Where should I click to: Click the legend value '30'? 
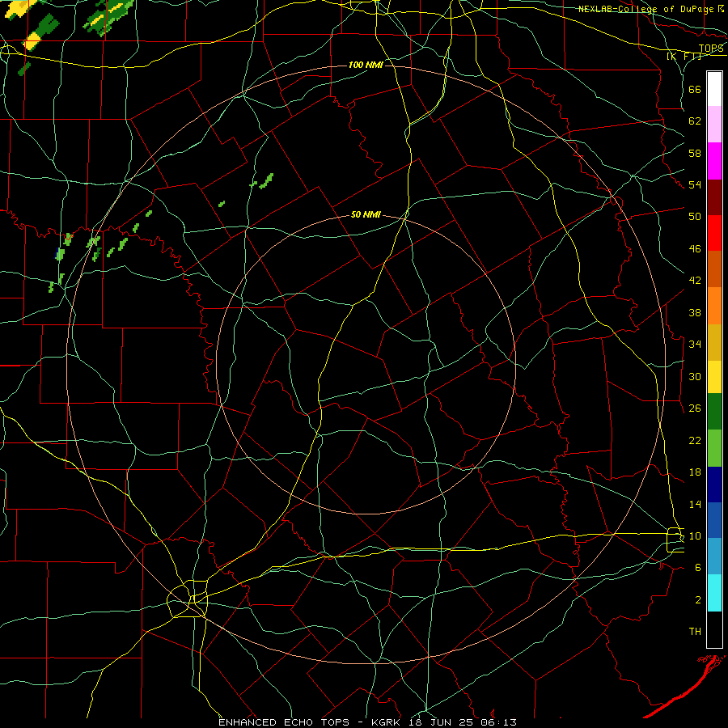pos(695,376)
